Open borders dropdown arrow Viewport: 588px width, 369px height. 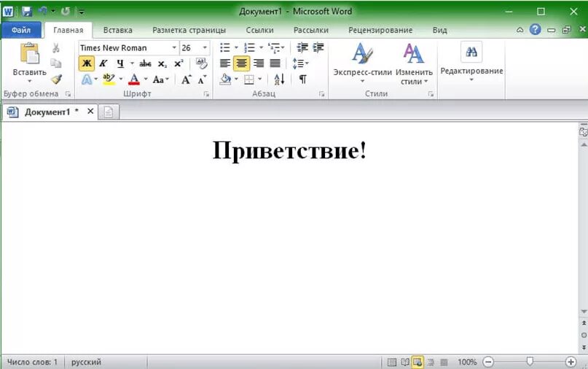260,79
